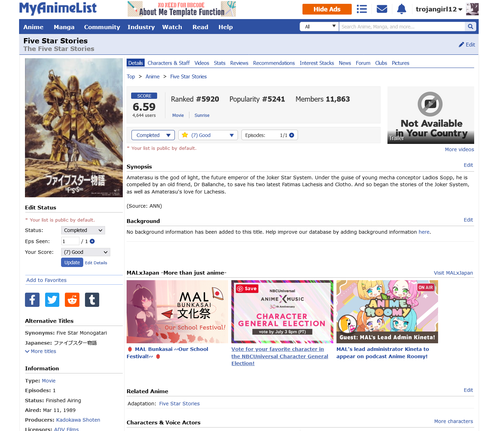
Task: Increment Eps Seen plus icon in sidebar
Action: tap(92, 241)
